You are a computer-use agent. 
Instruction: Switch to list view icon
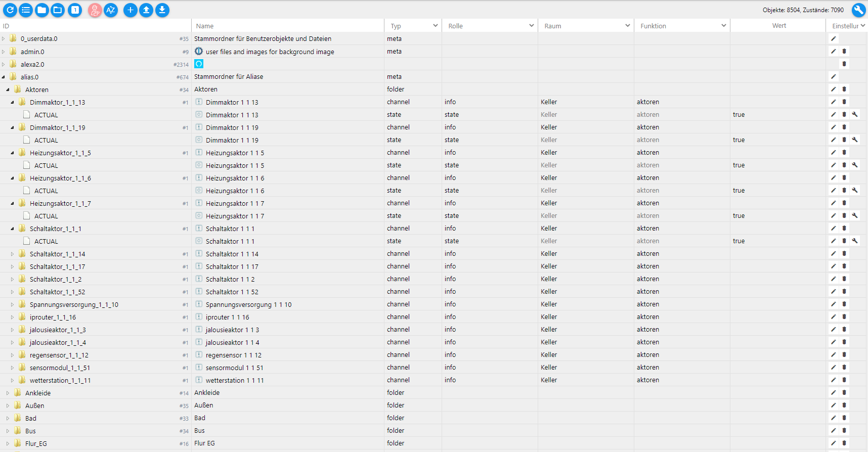pos(26,10)
